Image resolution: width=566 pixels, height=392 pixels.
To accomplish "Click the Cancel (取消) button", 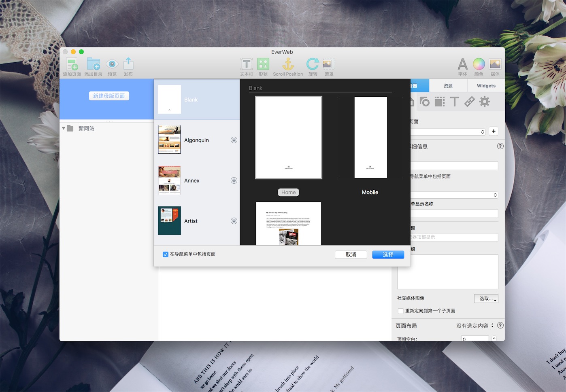I will click(351, 254).
